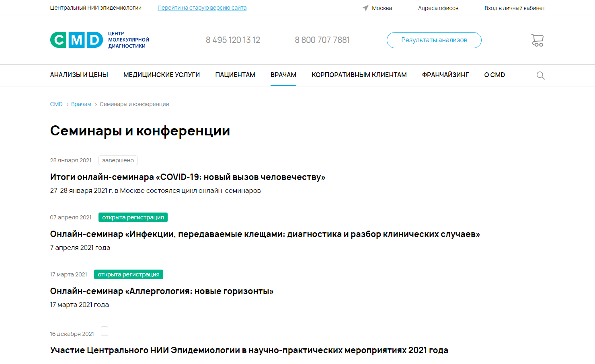Screen dimensions: 595x364
Task: Click the search magnifier icon
Action: [x=540, y=76]
